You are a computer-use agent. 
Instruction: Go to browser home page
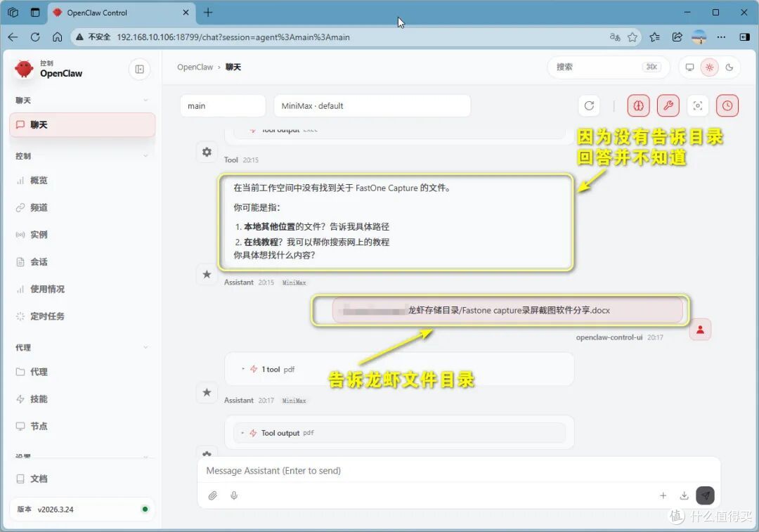(x=57, y=37)
